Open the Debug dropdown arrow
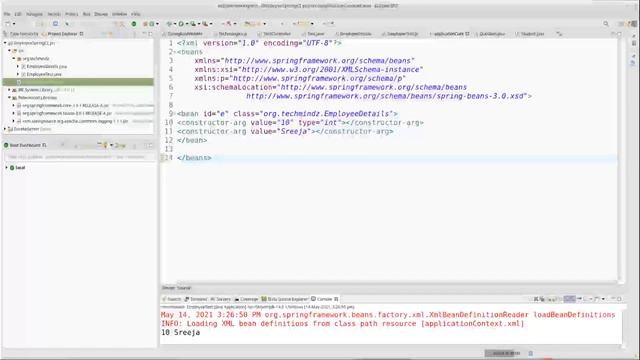 pos(175,24)
